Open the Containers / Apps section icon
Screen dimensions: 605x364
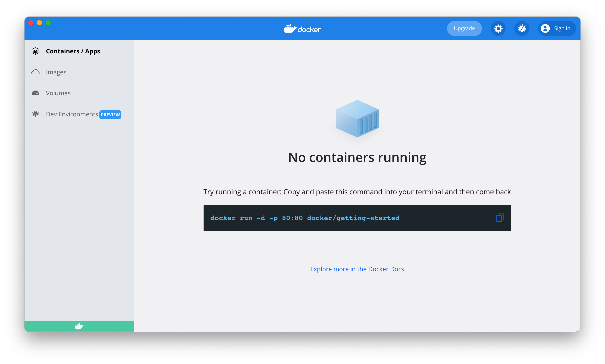pos(35,51)
